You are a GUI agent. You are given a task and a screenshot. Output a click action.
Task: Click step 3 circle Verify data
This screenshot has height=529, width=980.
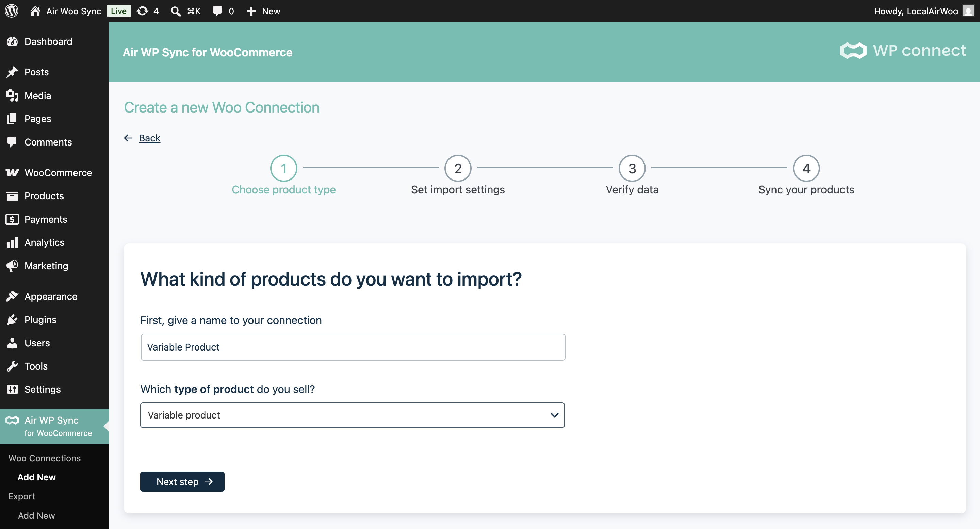click(632, 168)
